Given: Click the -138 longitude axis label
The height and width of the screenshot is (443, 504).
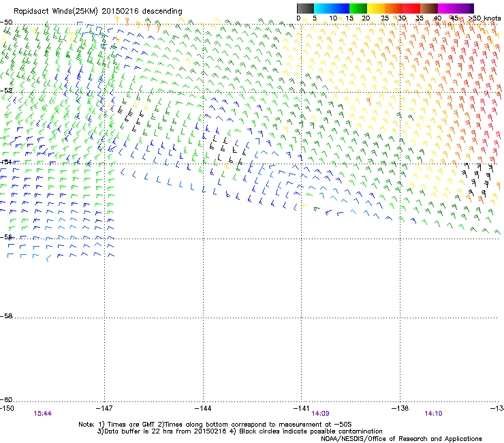Looking at the screenshot, I should click(x=400, y=408).
